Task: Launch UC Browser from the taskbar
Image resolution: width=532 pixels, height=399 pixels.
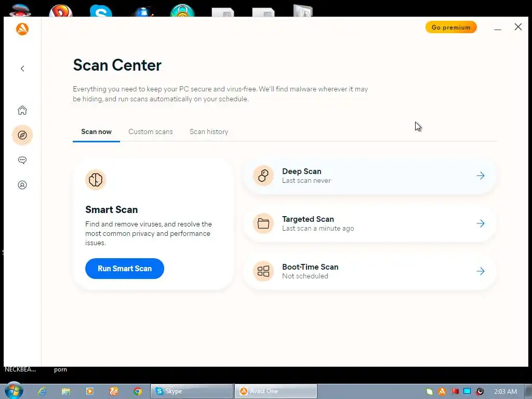Action: (114, 391)
